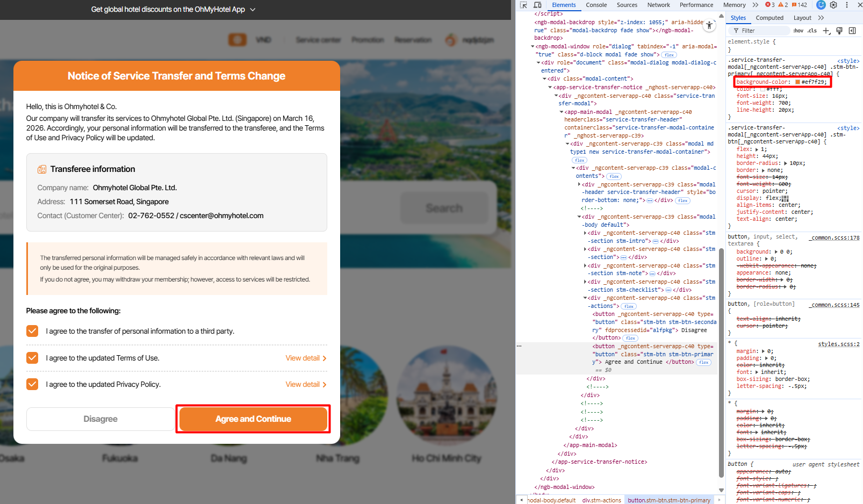Switch to the Console tab
The height and width of the screenshot is (504, 863).
click(596, 5)
